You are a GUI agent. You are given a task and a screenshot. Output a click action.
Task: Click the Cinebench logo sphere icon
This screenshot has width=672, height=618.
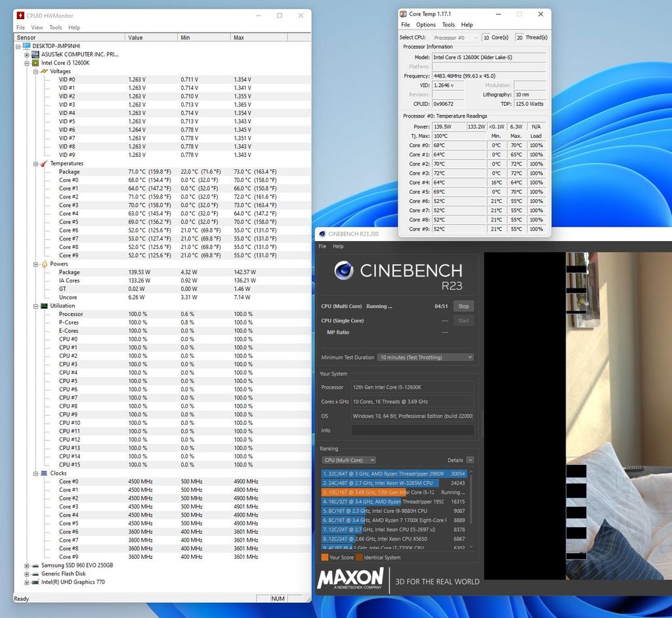[x=344, y=270]
